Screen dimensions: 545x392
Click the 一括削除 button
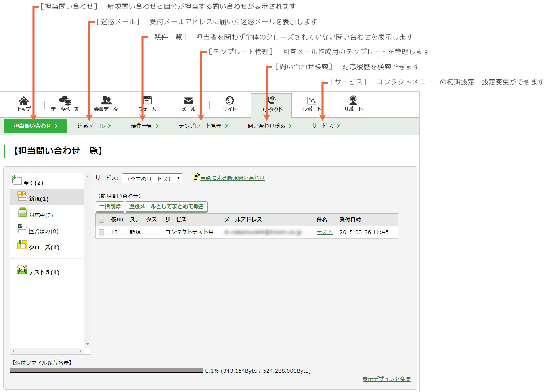pos(110,206)
